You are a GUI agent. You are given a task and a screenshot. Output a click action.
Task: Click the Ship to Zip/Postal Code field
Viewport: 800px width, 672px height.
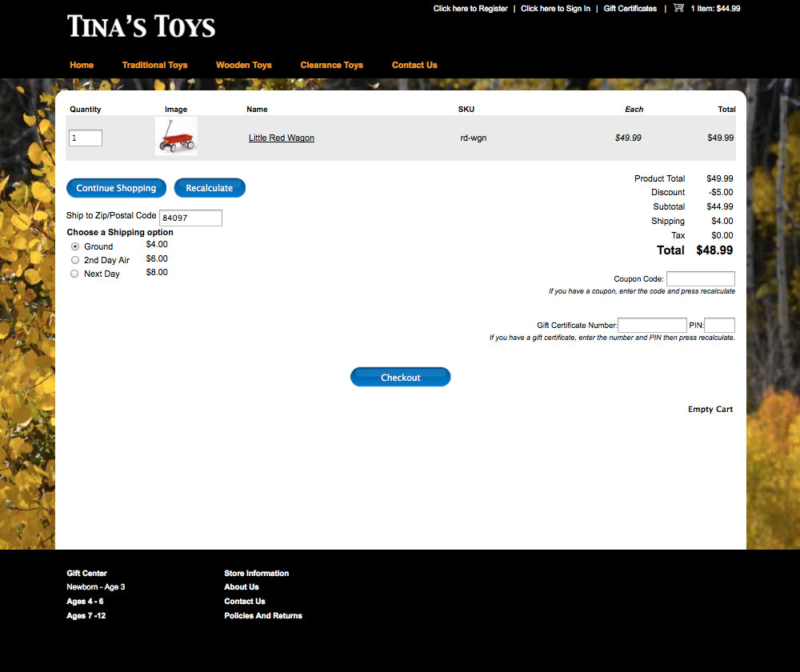coord(190,218)
